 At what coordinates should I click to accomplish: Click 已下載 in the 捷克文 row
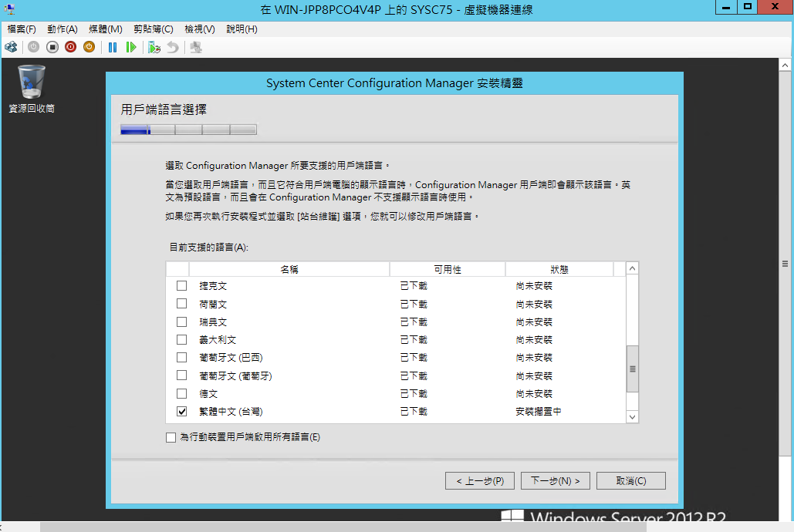pos(414,286)
